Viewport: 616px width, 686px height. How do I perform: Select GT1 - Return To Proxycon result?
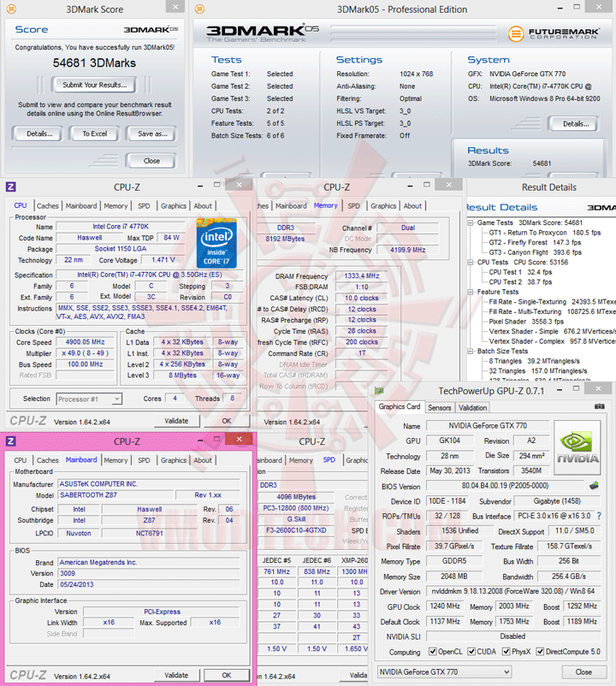544,233
